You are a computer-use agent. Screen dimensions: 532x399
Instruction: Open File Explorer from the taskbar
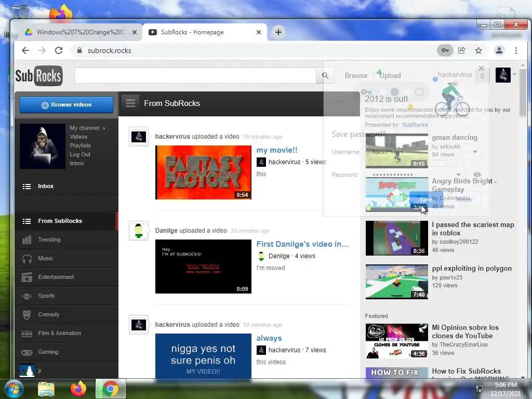[46, 389]
